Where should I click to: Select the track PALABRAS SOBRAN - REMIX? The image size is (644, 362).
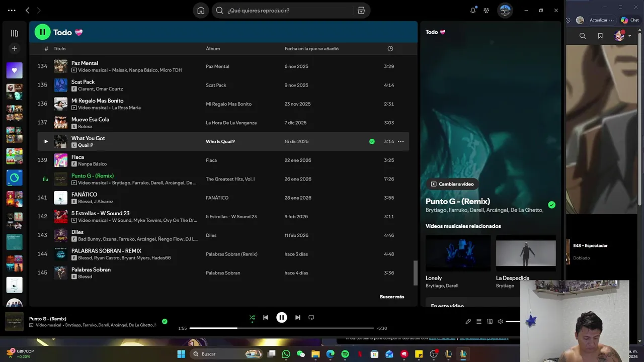tap(223, 254)
